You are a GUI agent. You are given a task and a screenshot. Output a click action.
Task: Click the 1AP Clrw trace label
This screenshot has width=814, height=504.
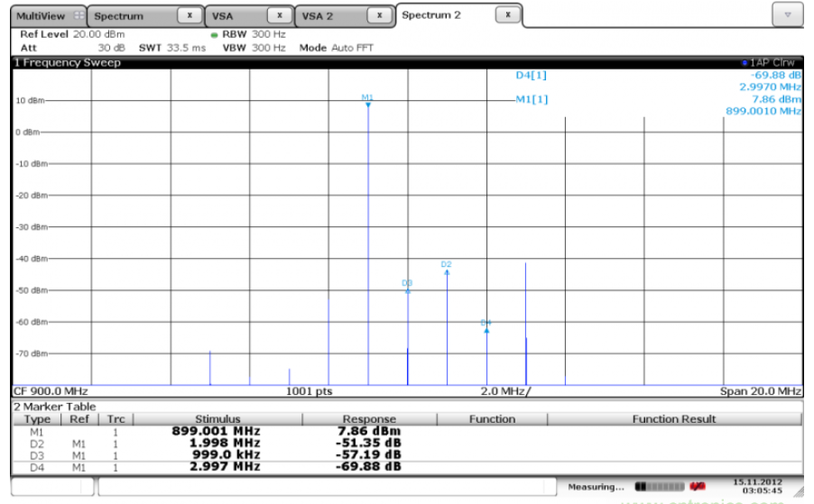768,63
